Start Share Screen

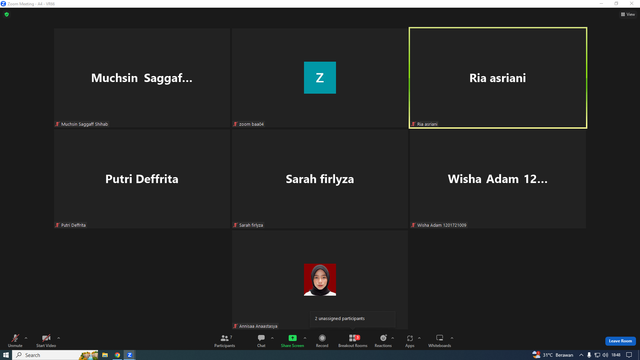[292, 340]
